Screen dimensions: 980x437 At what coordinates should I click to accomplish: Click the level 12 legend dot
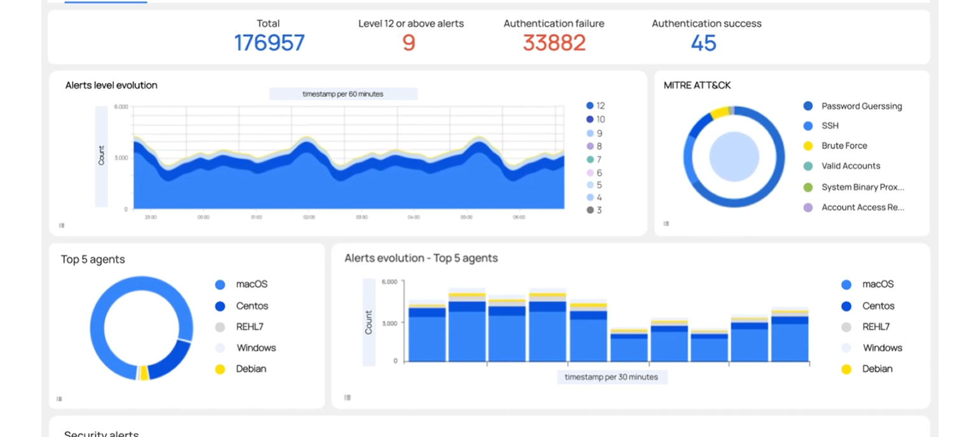tap(590, 106)
